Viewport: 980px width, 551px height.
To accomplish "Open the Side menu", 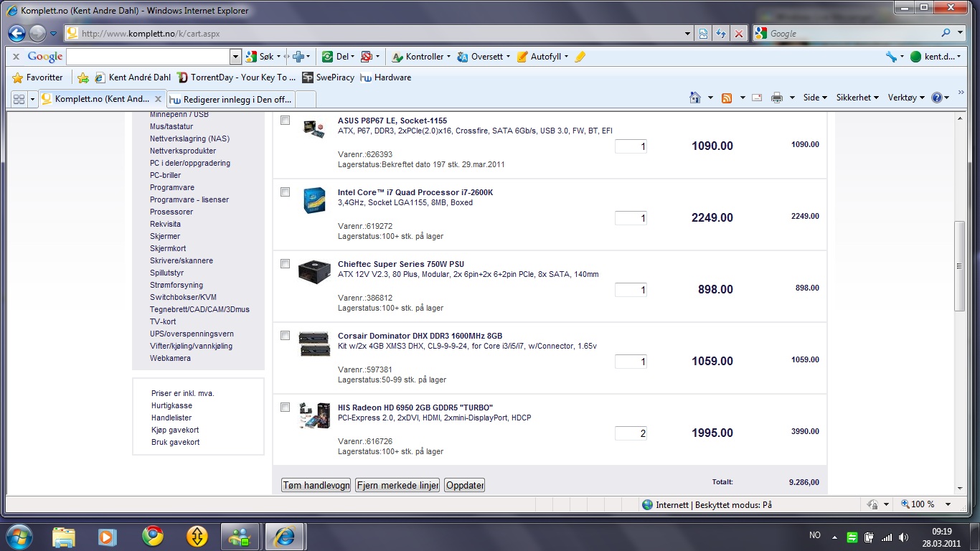I will pos(815,98).
